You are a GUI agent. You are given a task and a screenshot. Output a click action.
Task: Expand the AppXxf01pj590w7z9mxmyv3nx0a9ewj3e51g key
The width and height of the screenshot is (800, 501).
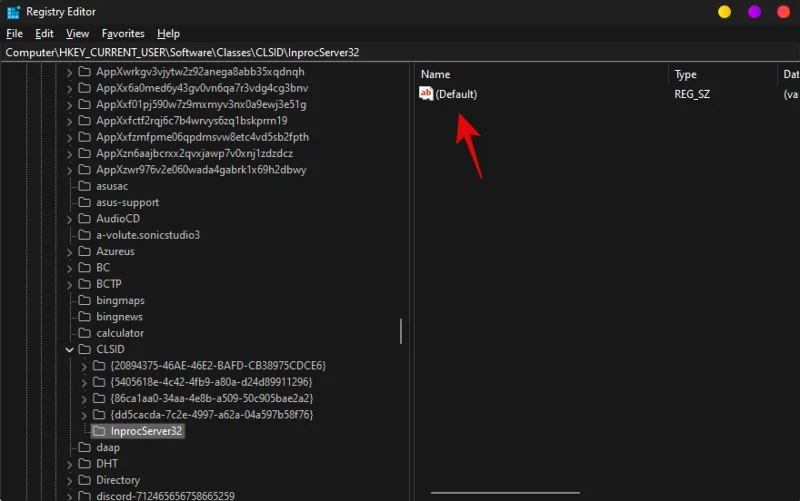coord(69,105)
